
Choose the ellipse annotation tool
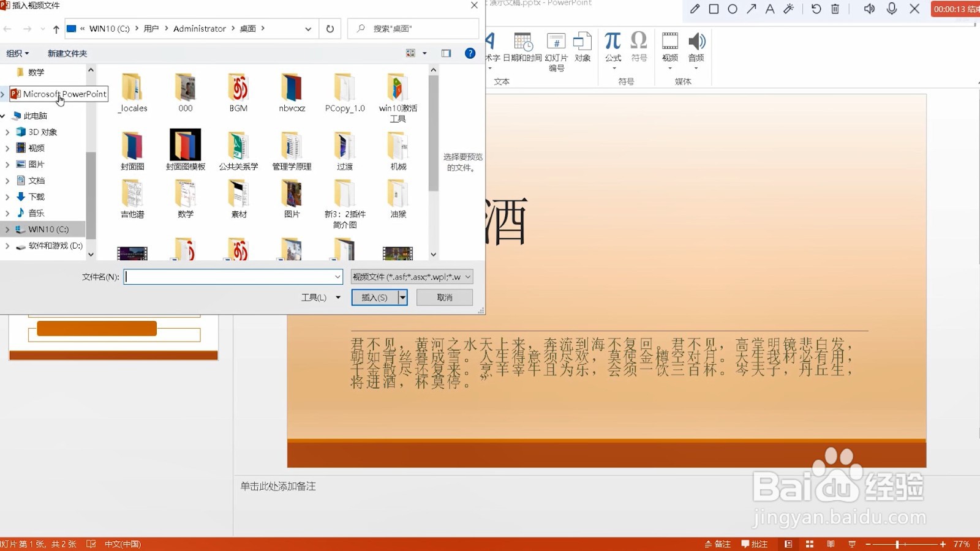pyautogui.click(x=733, y=9)
